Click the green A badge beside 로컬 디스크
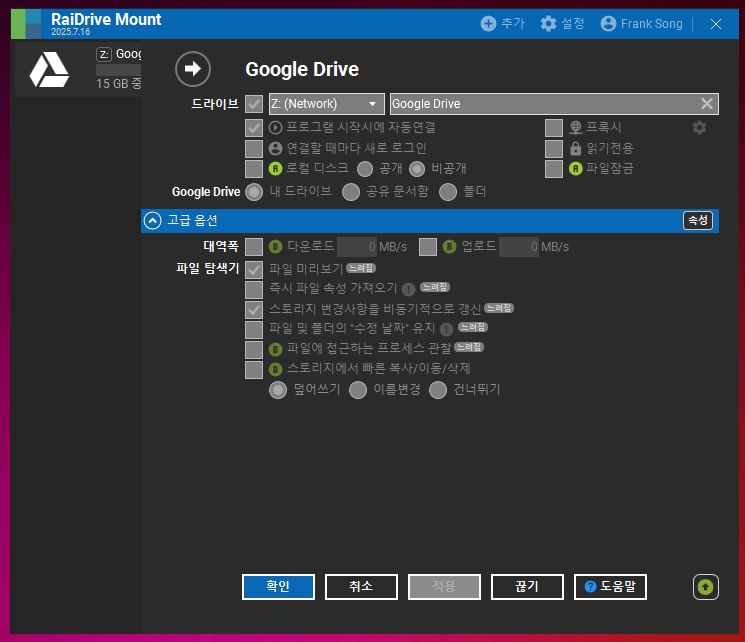Screen dimensions: 745x642 coord(276,169)
